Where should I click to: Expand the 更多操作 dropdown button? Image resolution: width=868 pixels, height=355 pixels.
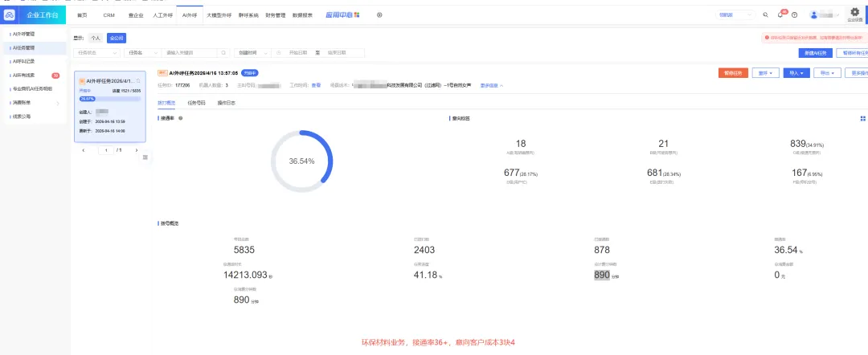857,73
